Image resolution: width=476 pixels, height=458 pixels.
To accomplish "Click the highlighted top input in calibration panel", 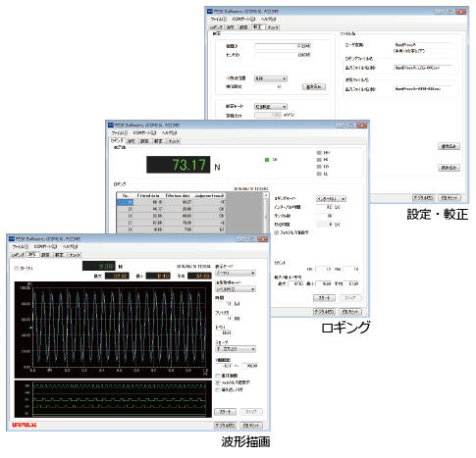I will pyautogui.click(x=283, y=46).
